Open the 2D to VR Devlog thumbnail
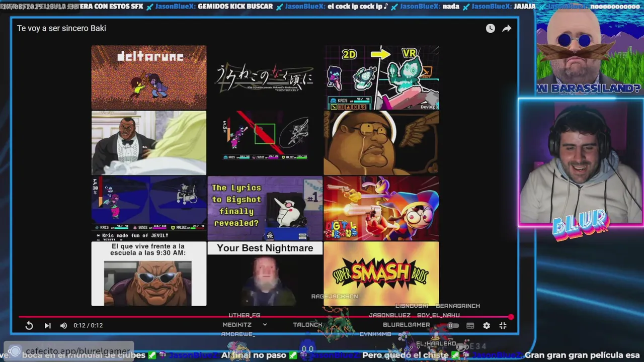 (x=381, y=77)
